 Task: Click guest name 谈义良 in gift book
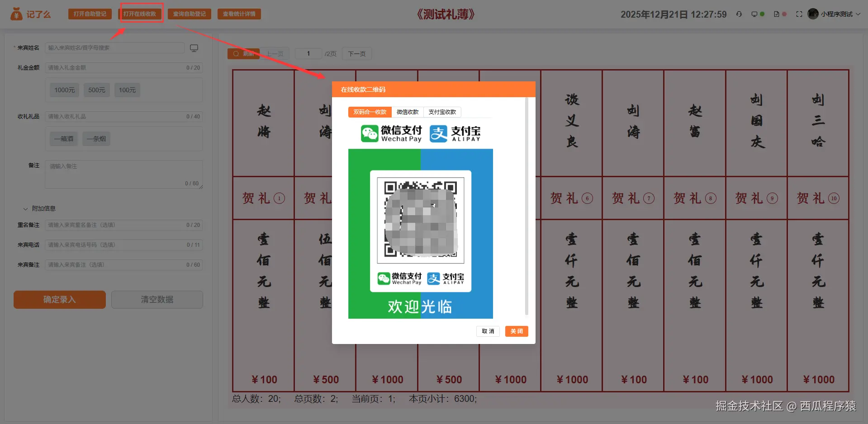point(572,121)
